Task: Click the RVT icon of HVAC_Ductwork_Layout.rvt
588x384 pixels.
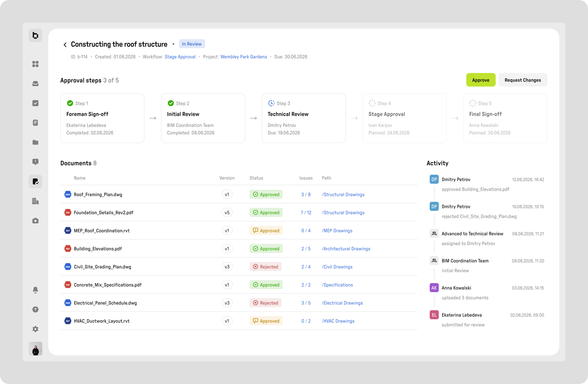Action: point(68,321)
